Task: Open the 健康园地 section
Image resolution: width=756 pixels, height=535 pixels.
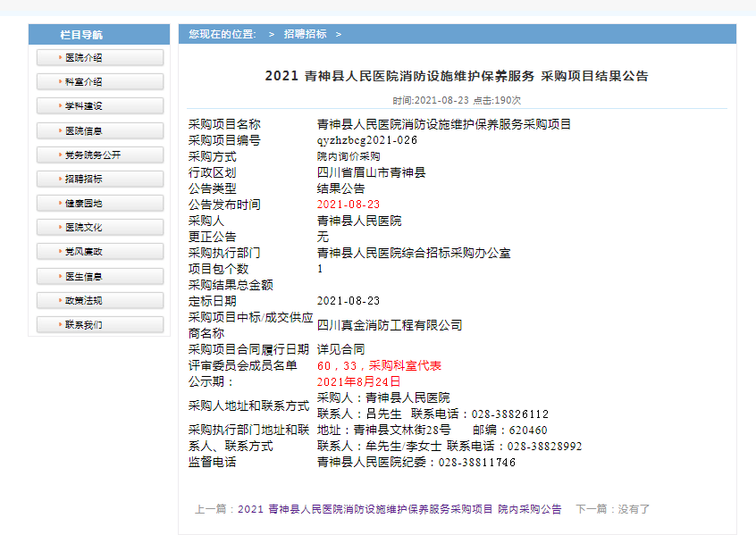Action: coord(99,203)
